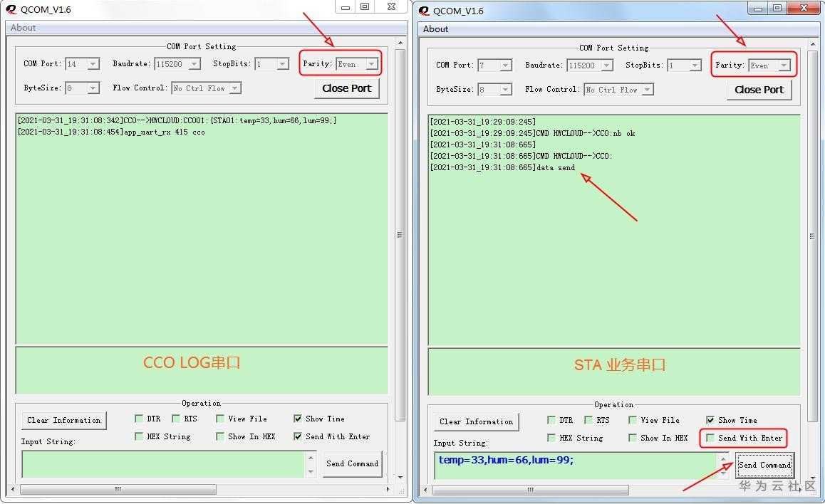
Task: Click Send Command in right window
Action: click(x=764, y=465)
